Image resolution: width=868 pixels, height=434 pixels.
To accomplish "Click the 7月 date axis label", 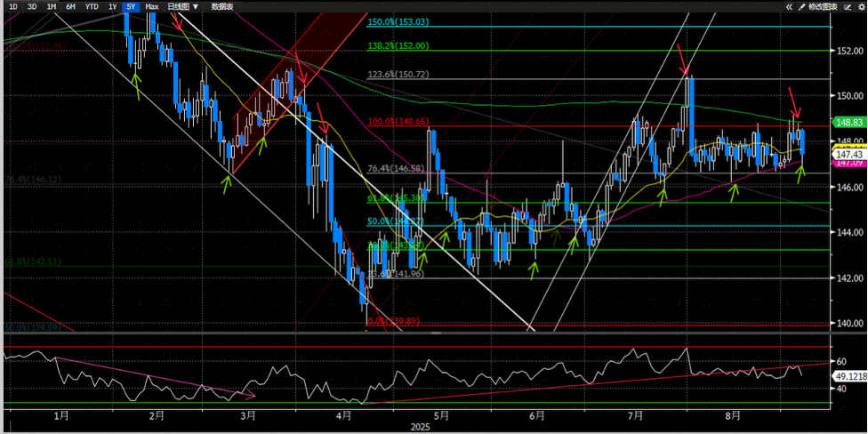I will (x=636, y=415).
